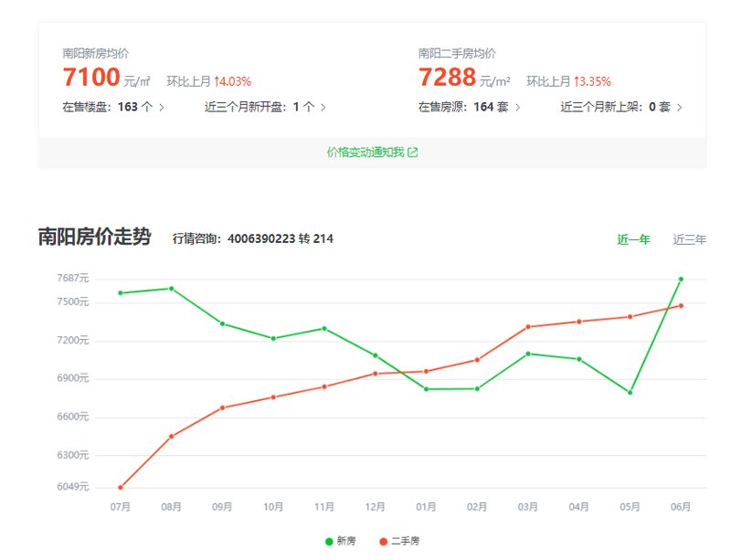Click the 03月 red 二手房 data point

[x=528, y=327]
